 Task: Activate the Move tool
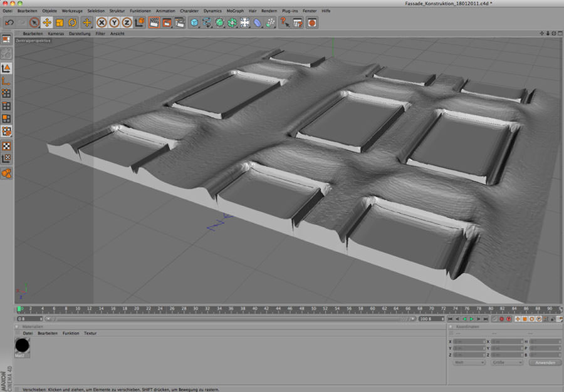pos(47,23)
